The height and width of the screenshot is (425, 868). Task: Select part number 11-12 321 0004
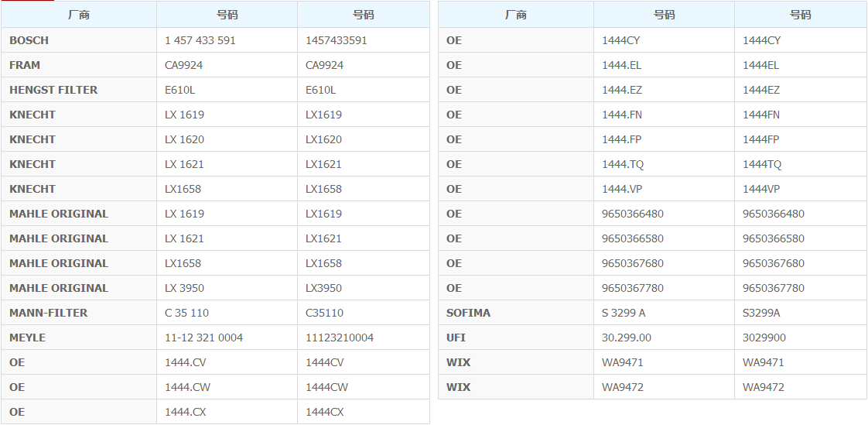tap(203, 338)
